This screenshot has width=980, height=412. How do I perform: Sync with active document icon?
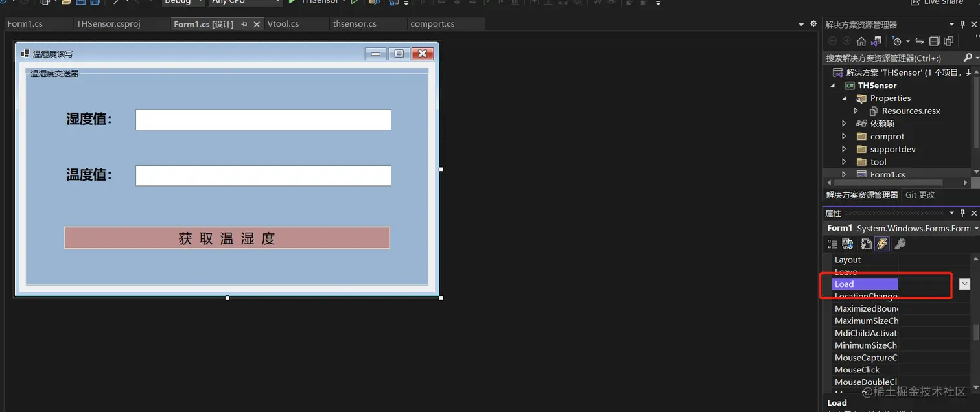pyautogui.click(x=920, y=41)
